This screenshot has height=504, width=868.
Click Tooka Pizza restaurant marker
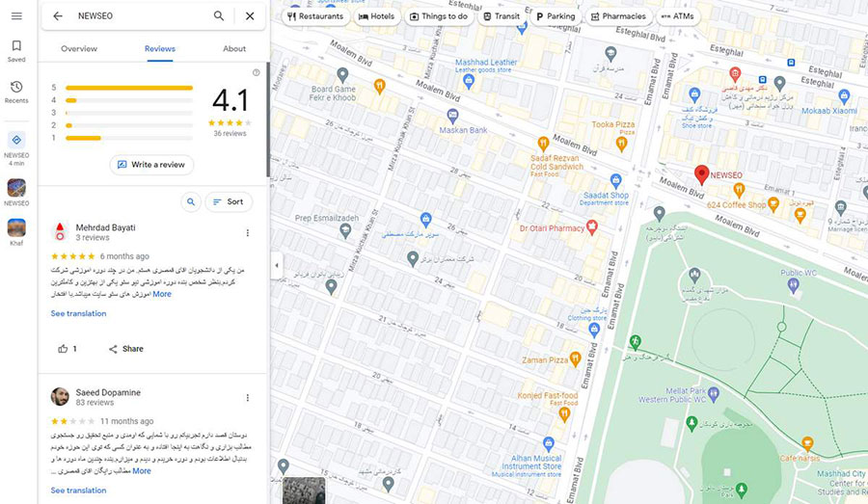pos(622,144)
